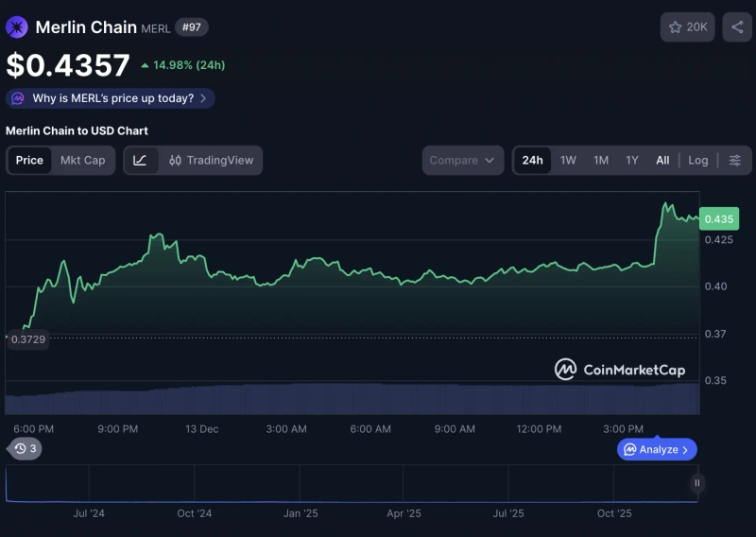Select the 24h time range
Viewport: 756px width, 537px height.
click(x=532, y=160)
